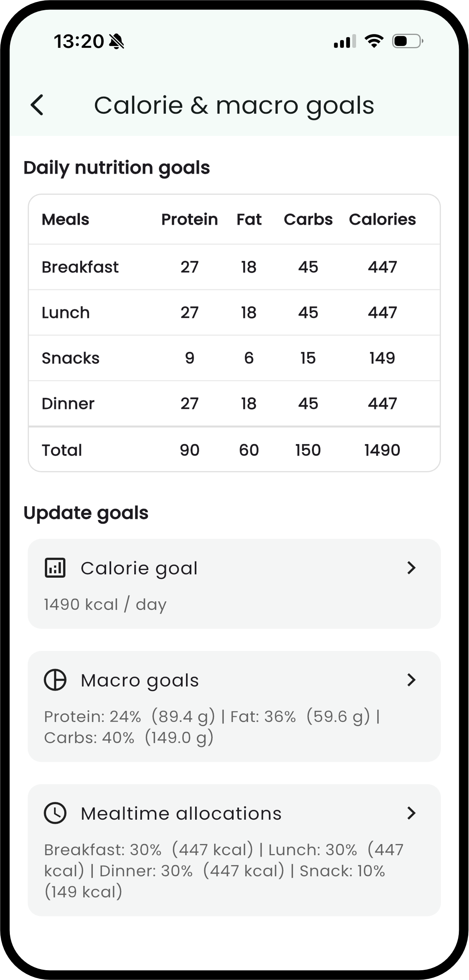Select the Snacks row in the table
The height and width of the screenshot is (980, 469).
tap(235, 358)
